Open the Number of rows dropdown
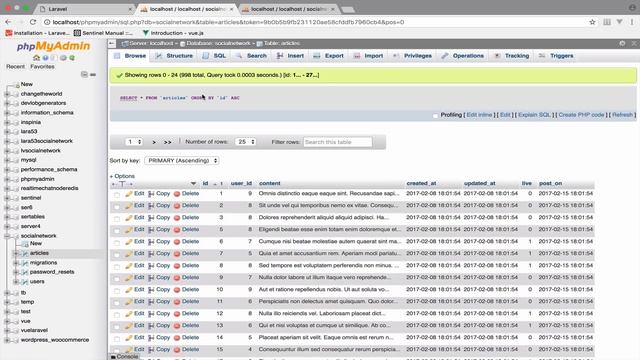The width and height of the screenshot is (640, 360). [246, 142]
